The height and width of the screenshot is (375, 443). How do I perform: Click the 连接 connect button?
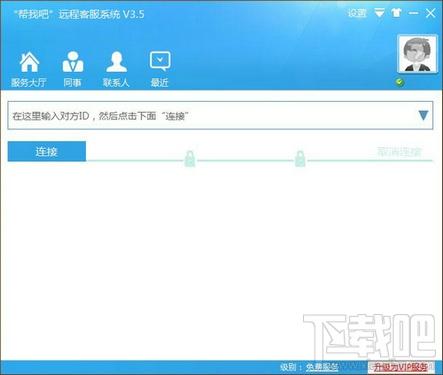point(47,152)
